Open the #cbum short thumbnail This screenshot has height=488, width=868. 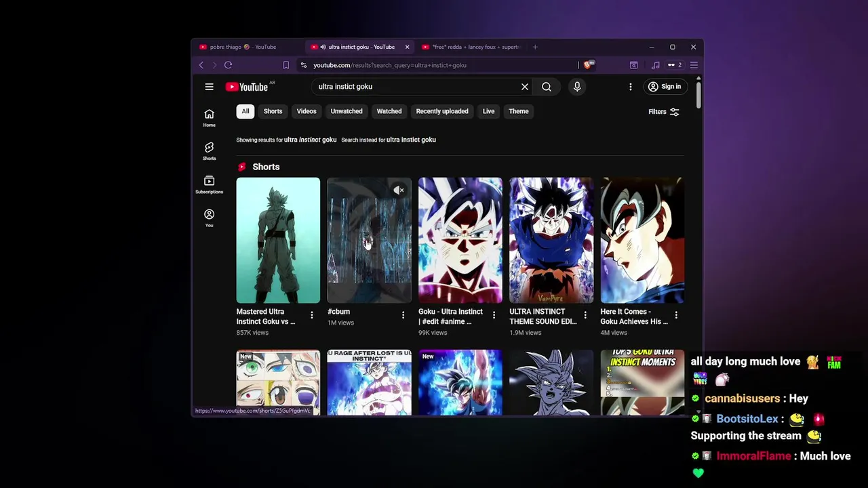[369, 240]
